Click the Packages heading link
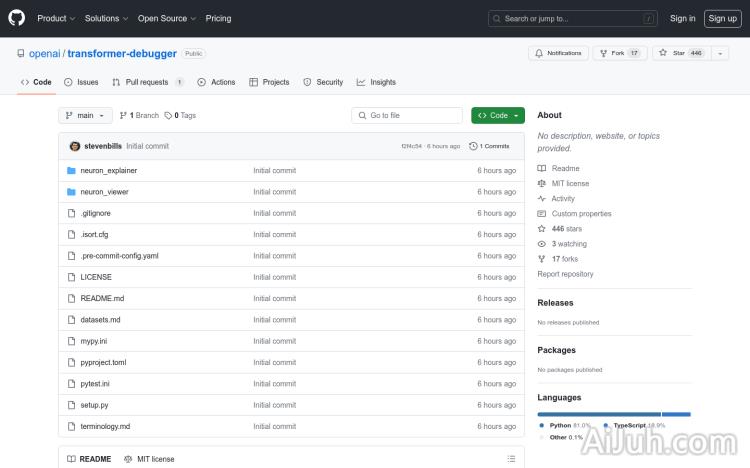The image size is (750, 468). 556,350
